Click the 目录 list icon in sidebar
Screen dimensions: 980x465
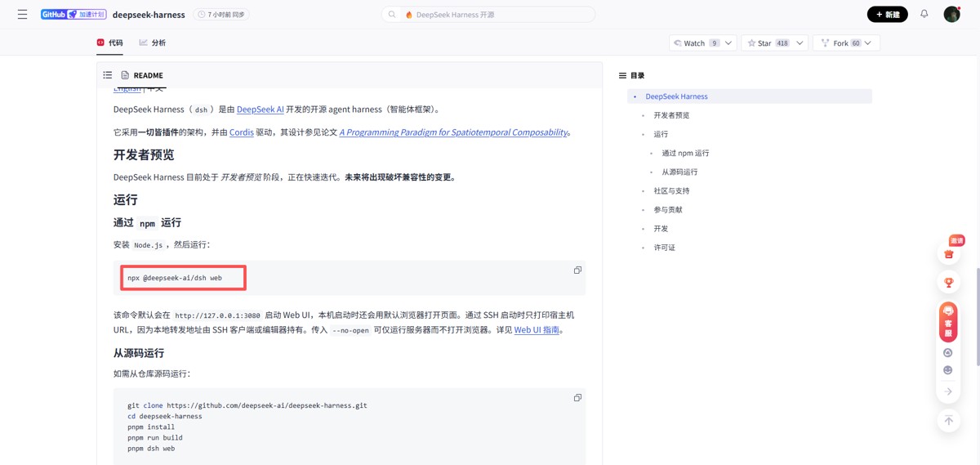click(622, 75)
